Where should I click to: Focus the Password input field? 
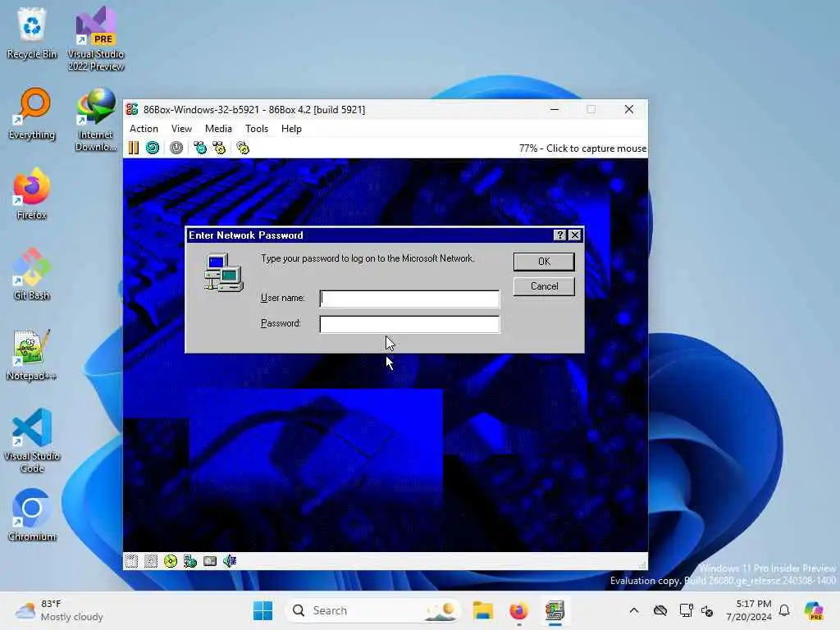click(409, 324)
